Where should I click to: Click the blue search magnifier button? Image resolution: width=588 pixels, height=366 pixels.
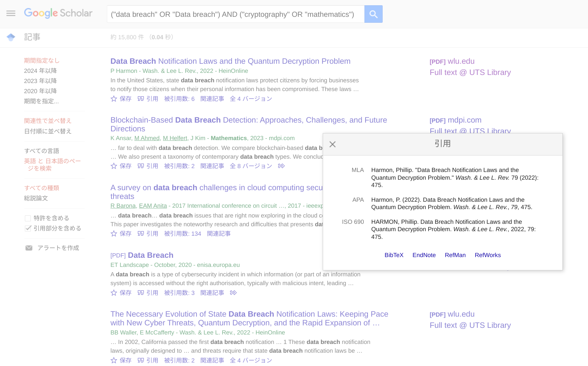[x=373, y=14]
